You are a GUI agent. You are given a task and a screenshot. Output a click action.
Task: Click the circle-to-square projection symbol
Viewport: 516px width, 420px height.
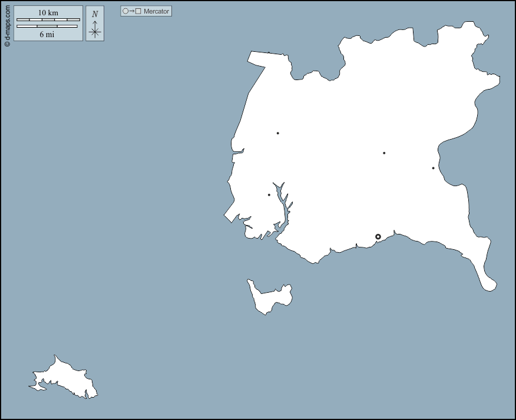pos(131,11)
